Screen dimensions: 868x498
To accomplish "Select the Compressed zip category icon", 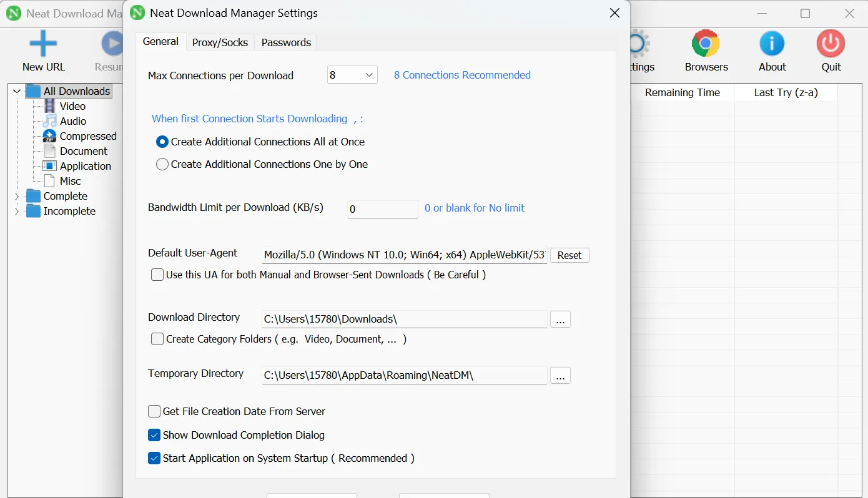I will tap(50, 136).
